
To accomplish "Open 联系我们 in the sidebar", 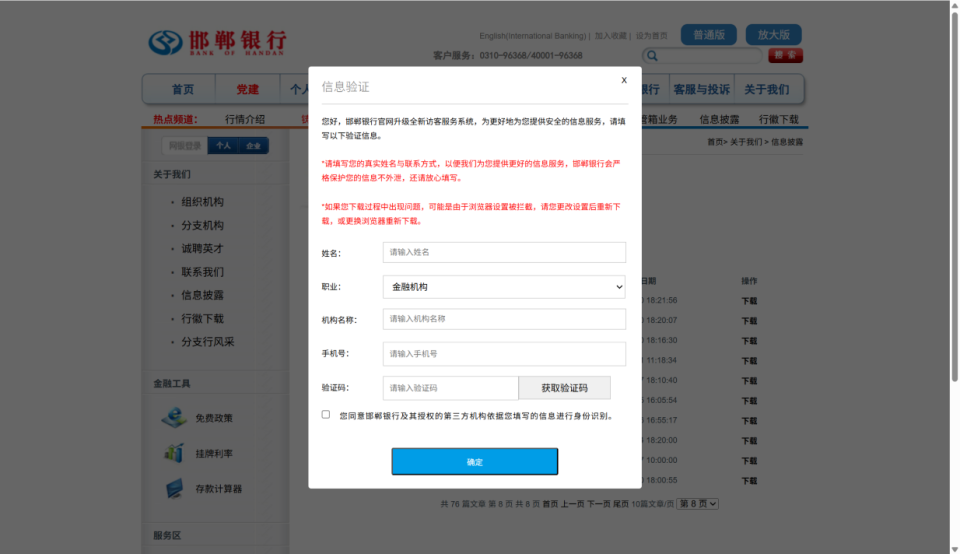I will pyautogui.click(x=202, y=272).
